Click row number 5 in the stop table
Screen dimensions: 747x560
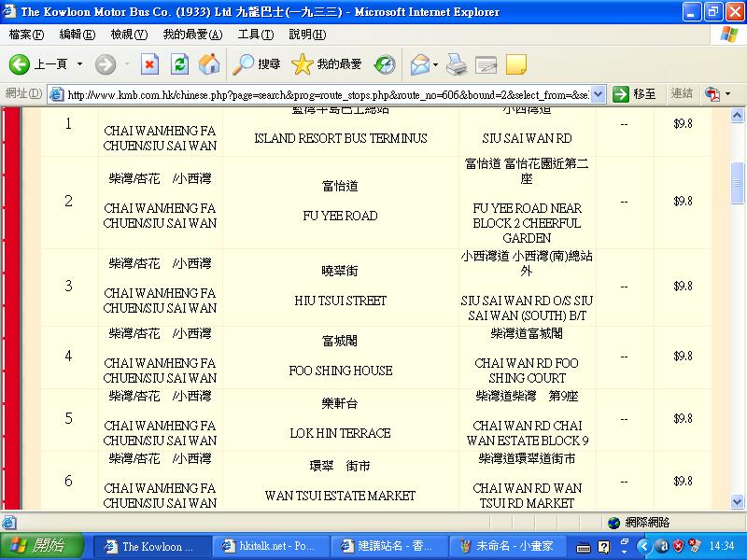point(68,418)
